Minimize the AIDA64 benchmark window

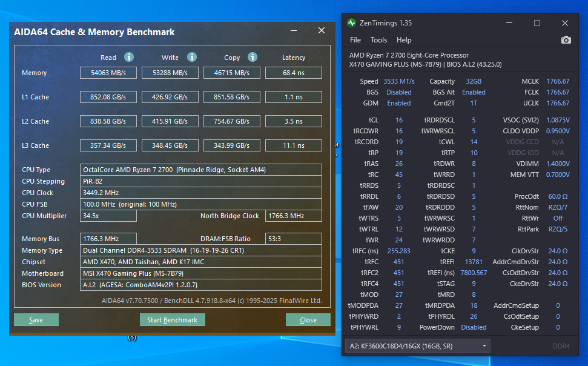tap(294, 31)
